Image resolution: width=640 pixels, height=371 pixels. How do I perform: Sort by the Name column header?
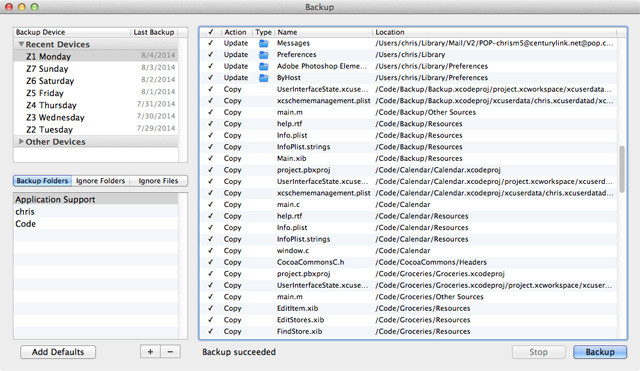[x=323, y=32]
